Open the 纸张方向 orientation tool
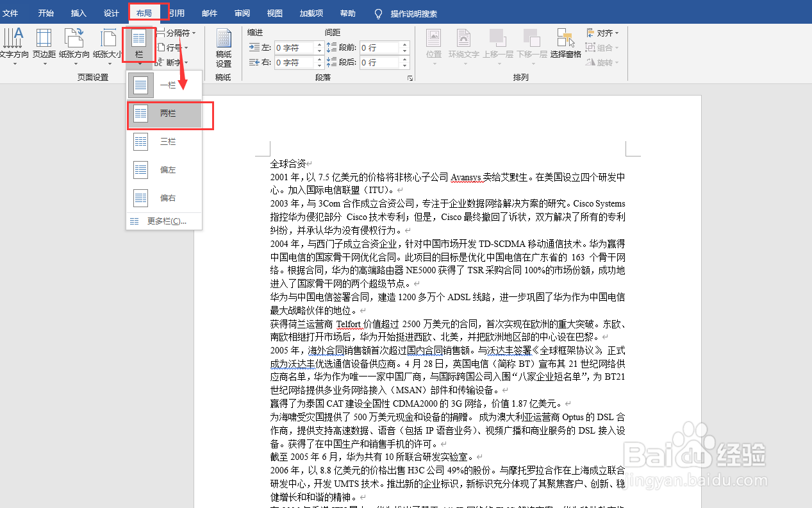Viewport: 812px width, 508px height. [74, 47]
